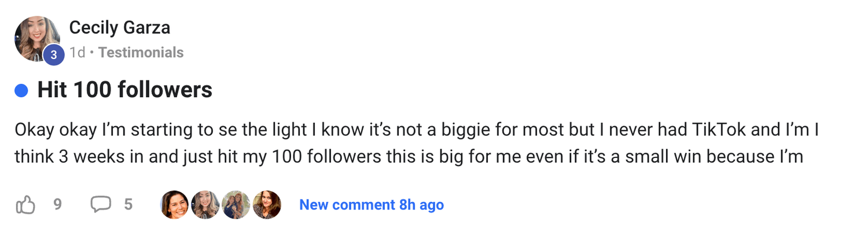The height and width of the screenshot is (235, 868).
Task: View third commenter's avatar
Action: (236, 205)
